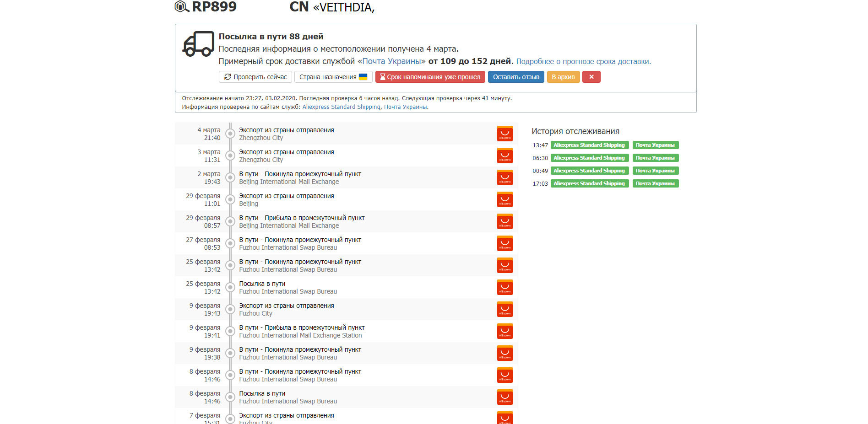The image size is (868, 424).
Task: Click 'Fuzhou International Mail Exchange Station' text
Action: coord(300,335)
